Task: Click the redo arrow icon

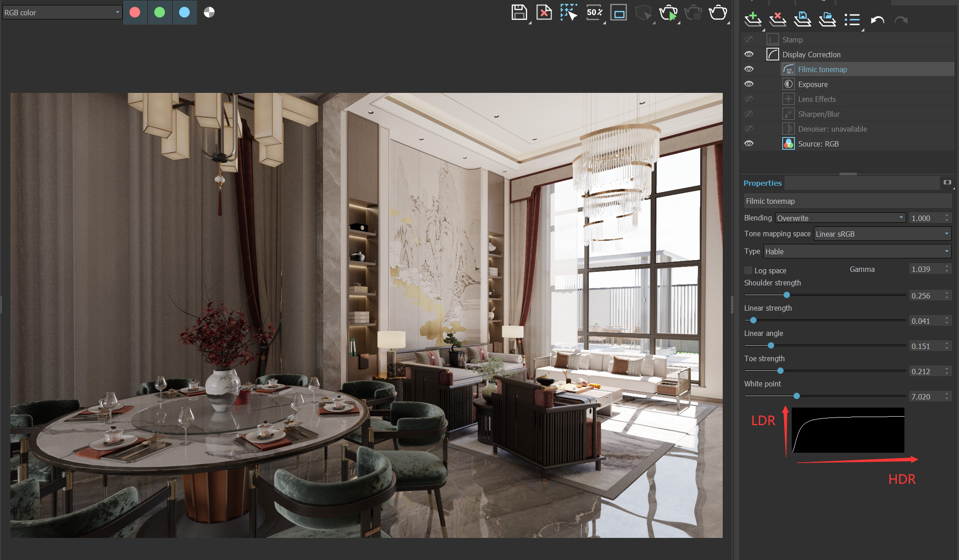Action: point(901,20)
